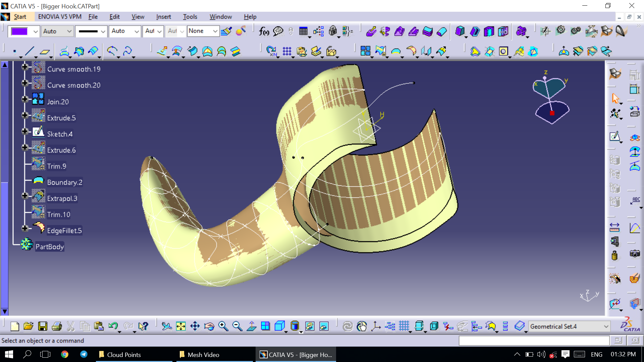Open the None layer dropdown
This screenshot has height=362, width=644.
(x=215, y=31)
